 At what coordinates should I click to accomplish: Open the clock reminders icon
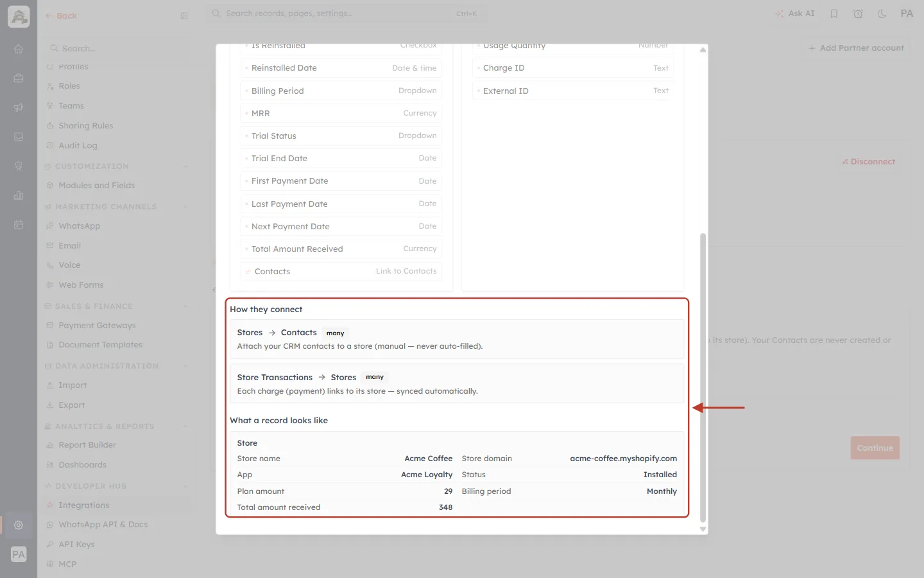point(858,13)
